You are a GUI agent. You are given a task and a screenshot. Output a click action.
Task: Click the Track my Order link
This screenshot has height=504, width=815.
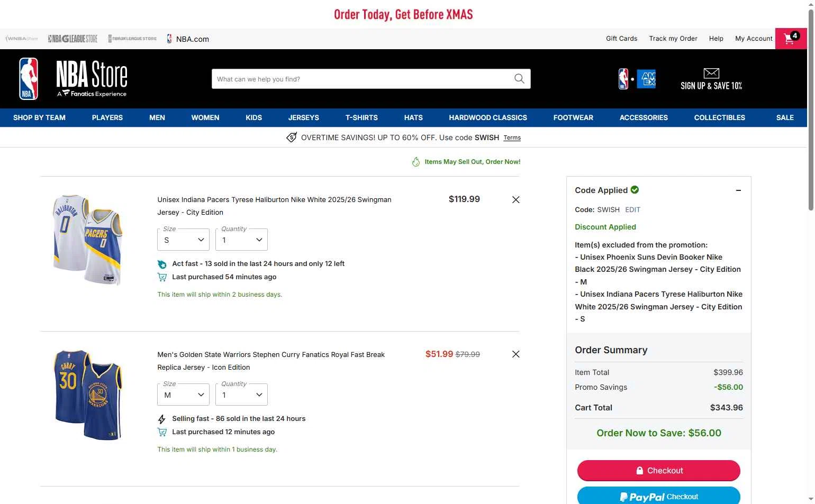673,39
